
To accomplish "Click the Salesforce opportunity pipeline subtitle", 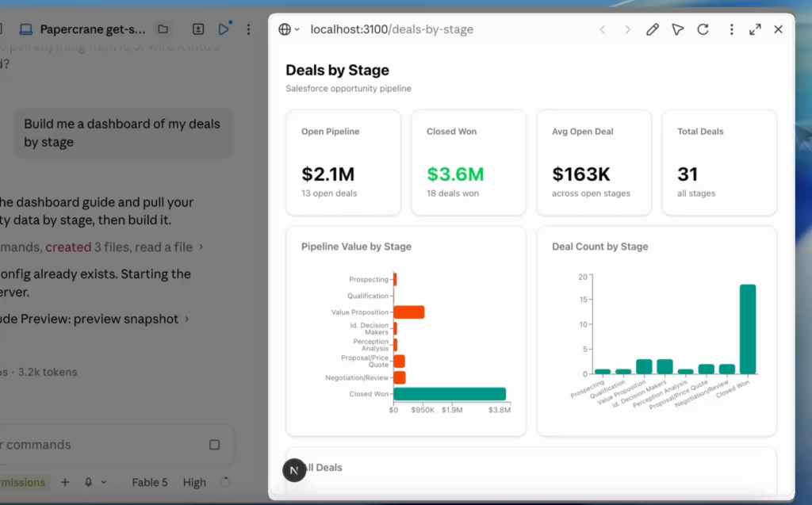I will click(x=348, y=89).
